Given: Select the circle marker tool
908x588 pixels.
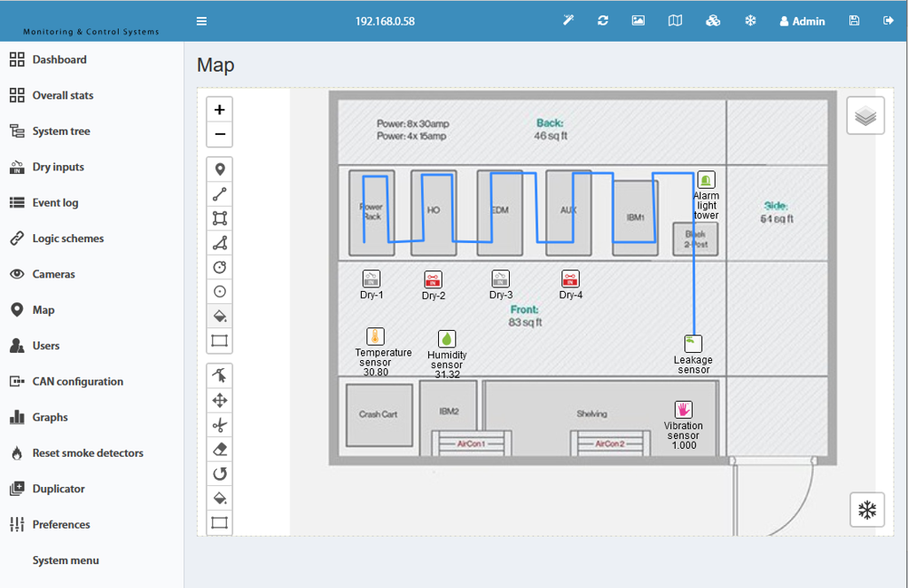Looking at the screenshot, I should 220,292.
